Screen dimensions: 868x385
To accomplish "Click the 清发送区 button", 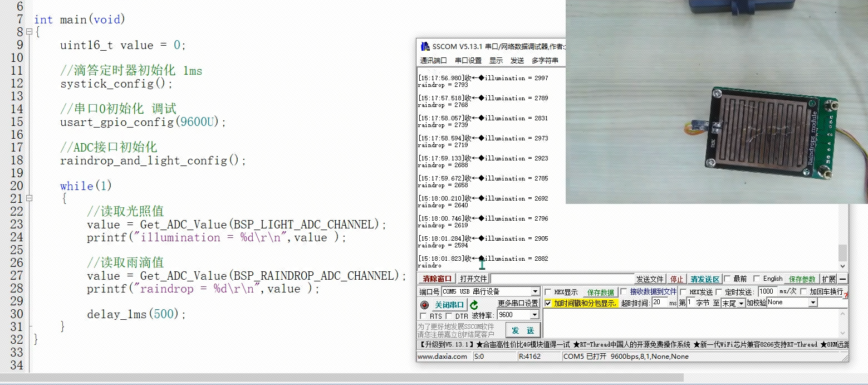I will (x=705, y=279).
